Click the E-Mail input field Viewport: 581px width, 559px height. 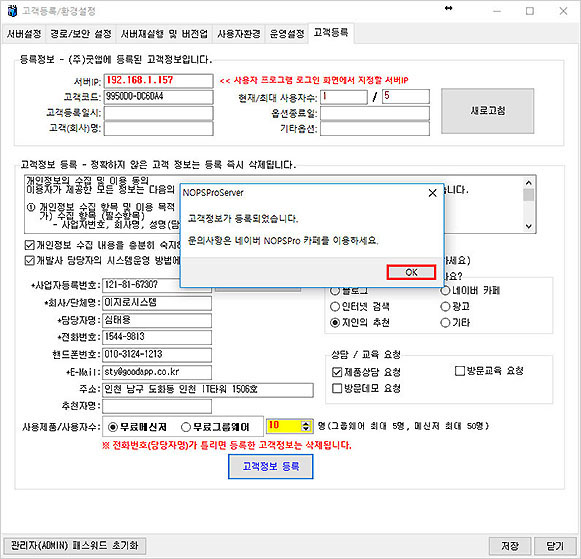[x=157, y=372]
